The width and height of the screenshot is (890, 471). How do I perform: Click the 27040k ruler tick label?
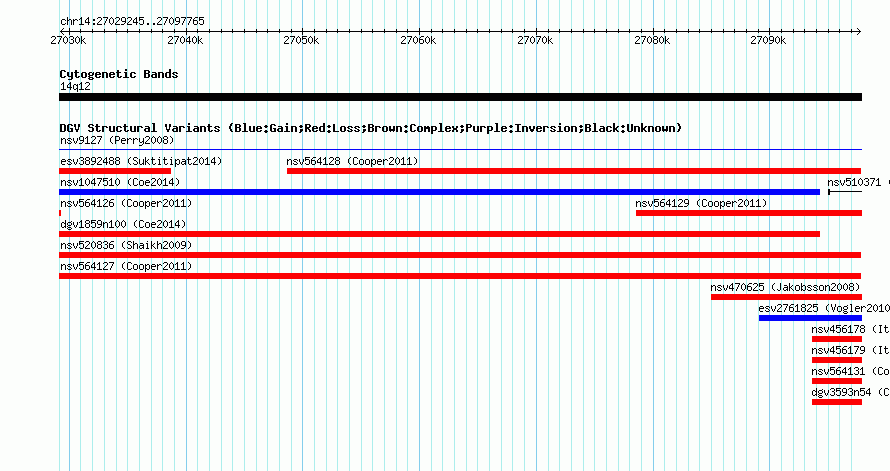pos(185,40)
